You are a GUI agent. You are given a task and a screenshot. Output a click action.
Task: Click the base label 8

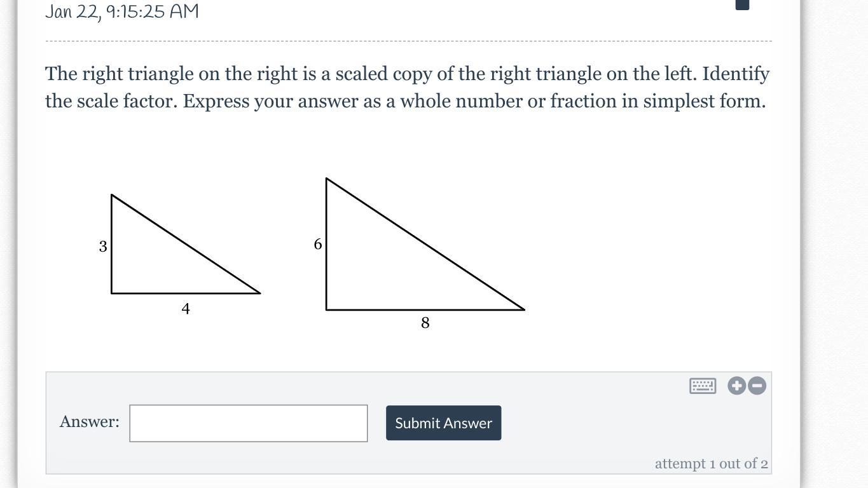(x=425, y=323)
